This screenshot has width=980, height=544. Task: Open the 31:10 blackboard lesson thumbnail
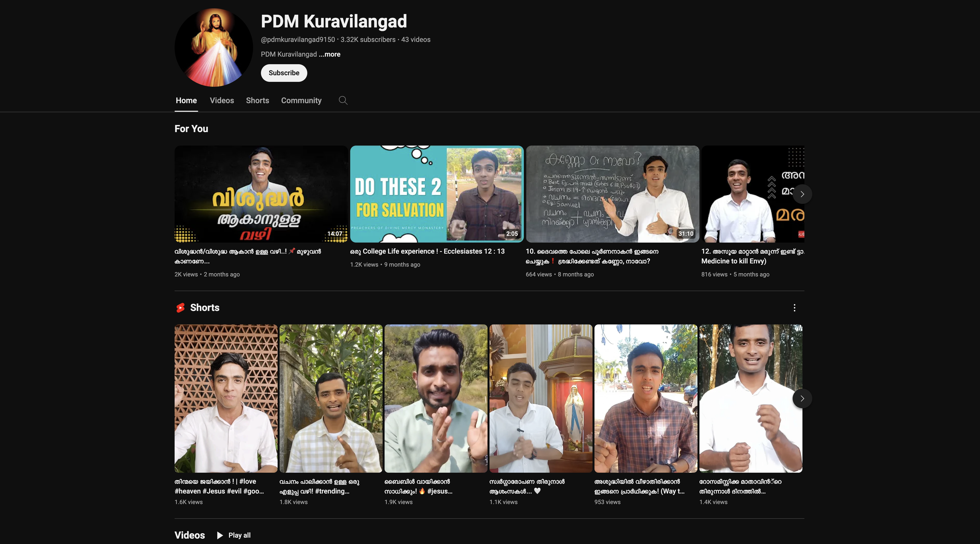pos(612,194)
